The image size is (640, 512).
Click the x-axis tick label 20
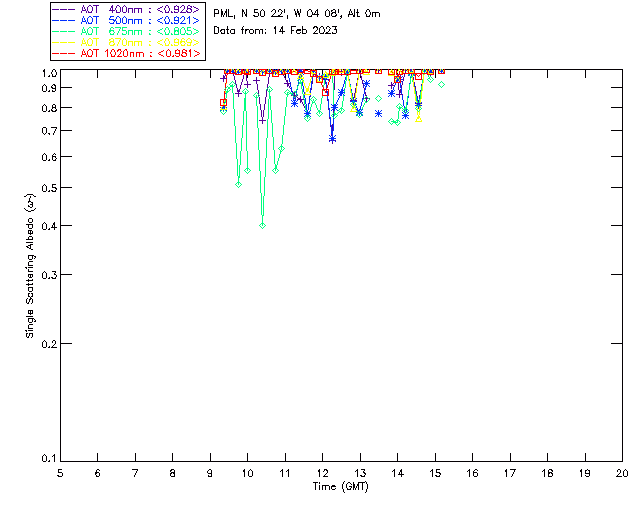pyautogui.click(x=622, y=473)
